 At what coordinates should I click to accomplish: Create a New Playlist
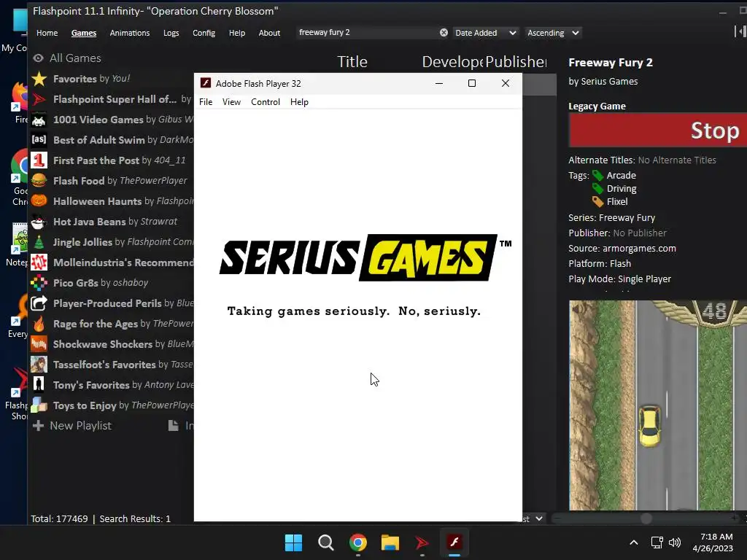(72, 426)
